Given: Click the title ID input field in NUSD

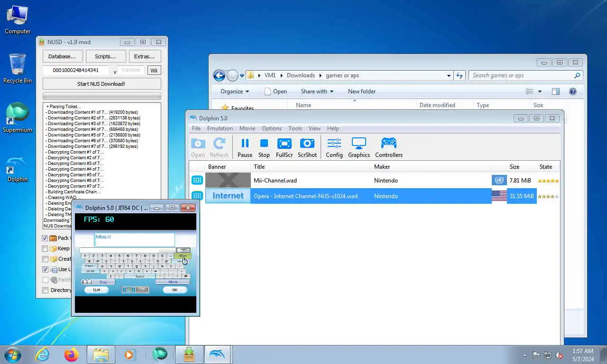Looking at the screenshot, I should coord(76,70).
